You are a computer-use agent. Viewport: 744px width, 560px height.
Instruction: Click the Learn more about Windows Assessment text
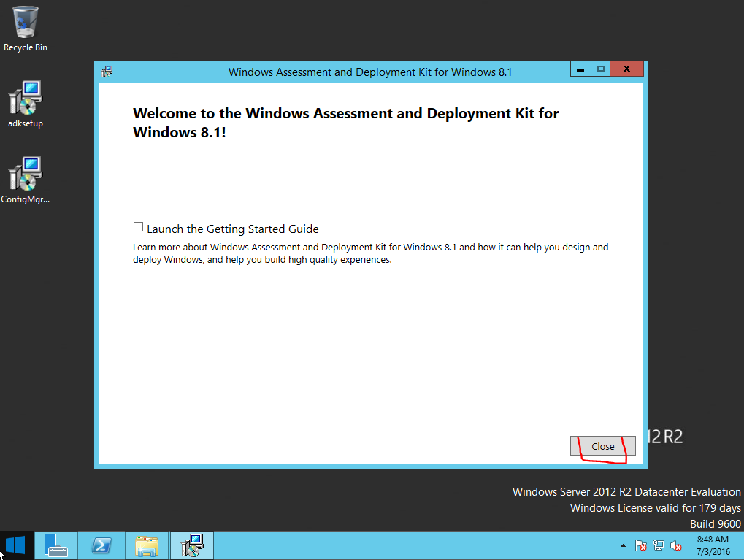tap(370, 253)
